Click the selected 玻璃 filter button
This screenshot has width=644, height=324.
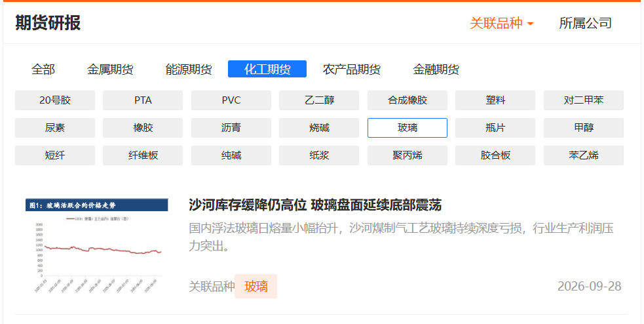click(x=407, y=128)
